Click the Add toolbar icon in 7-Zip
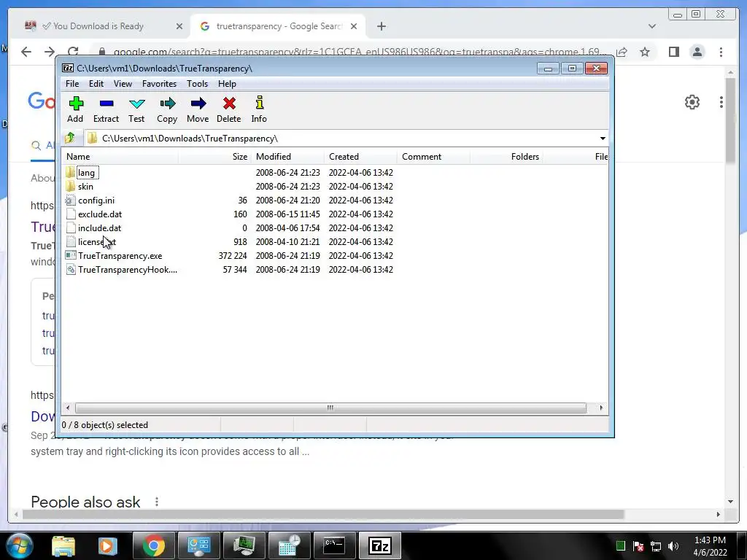Screen dimensions: 747x560 pyautogui.click(x=75, y=109)
